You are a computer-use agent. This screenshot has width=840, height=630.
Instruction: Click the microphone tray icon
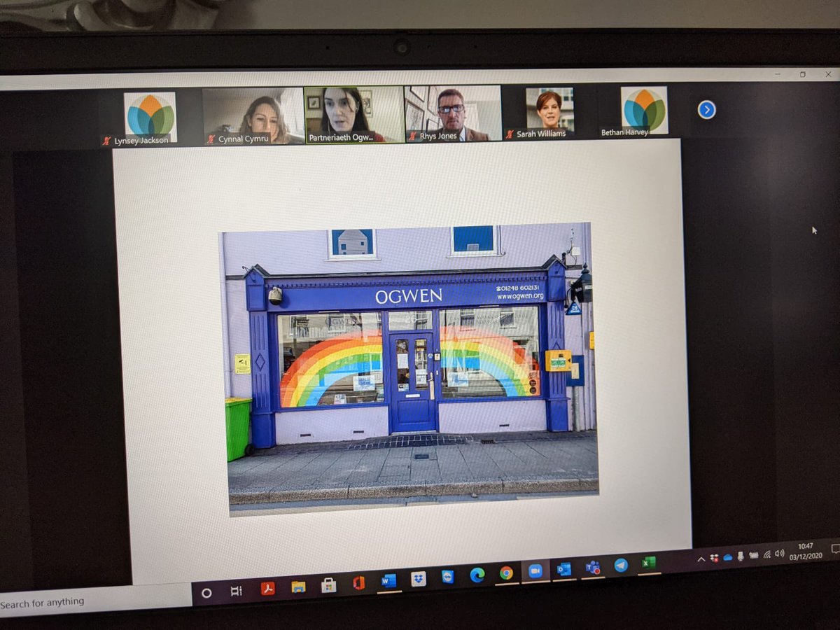[x=741, y=556]
